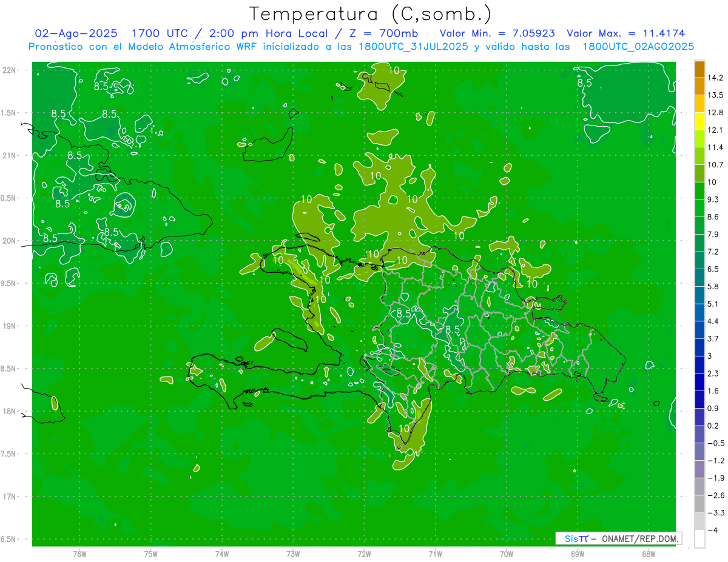
Task: Click the '74W' longitude axis label
Action: [222, 554]
